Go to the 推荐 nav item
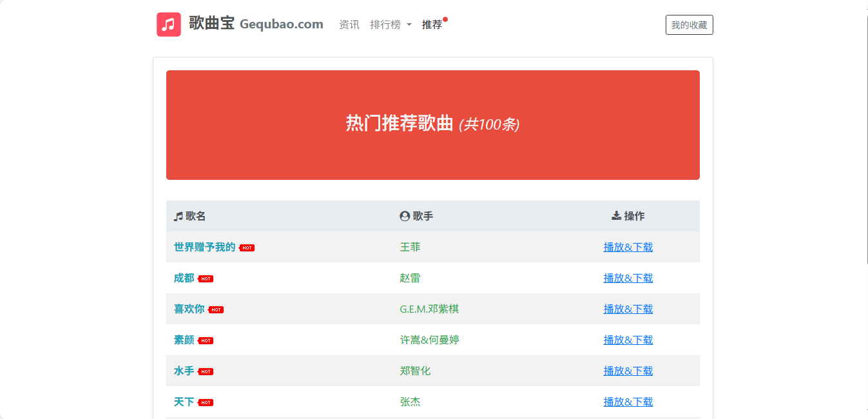The height and width of the screenshot is (419, 868). point(432,25)
